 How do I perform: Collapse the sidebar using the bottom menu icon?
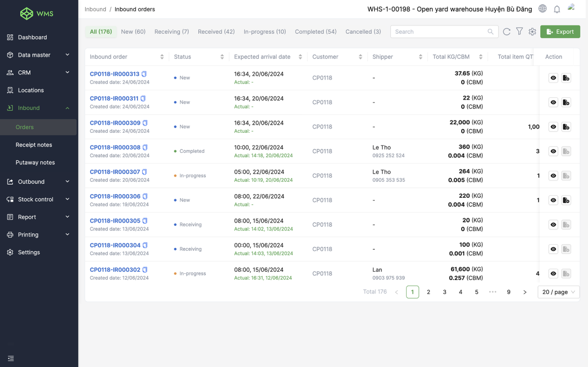coord(11,359)
